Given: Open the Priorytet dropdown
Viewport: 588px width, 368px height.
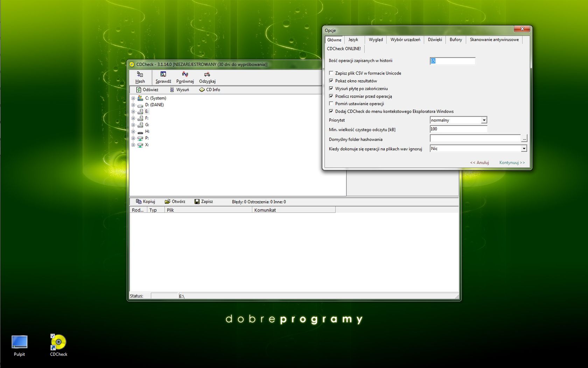Looking at the screenshot, I should click(x=484, y=120).
